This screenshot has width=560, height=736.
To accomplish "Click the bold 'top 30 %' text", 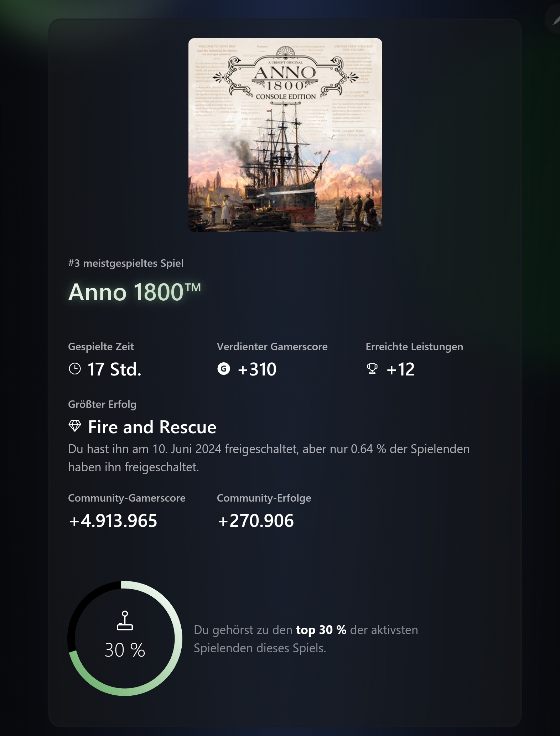I will [x=321, y=630].
